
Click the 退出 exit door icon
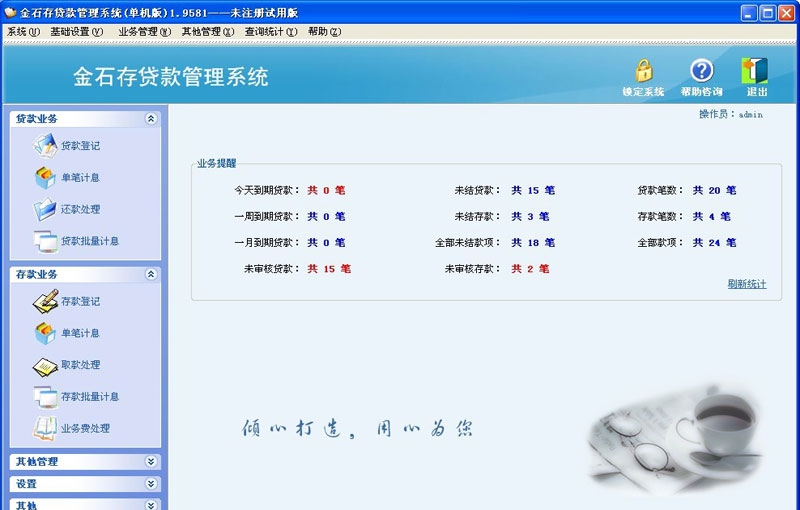click(755, 70)
